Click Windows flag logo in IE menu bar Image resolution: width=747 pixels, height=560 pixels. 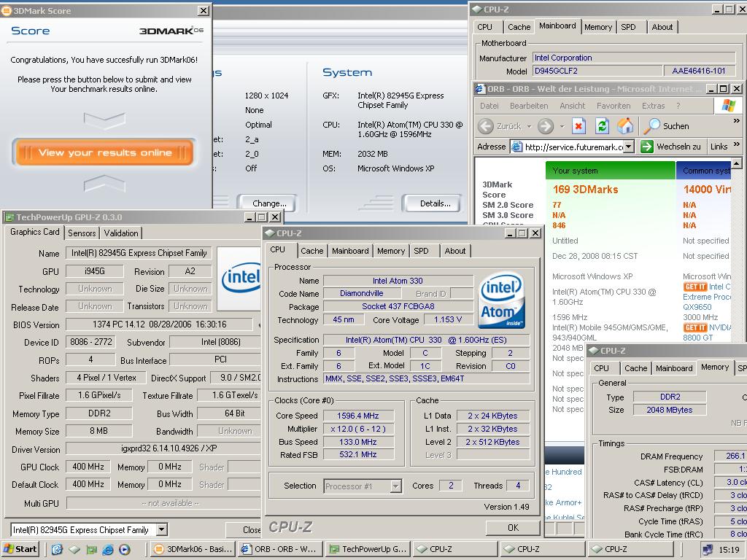pyautogui.click(x=728, y=106)
